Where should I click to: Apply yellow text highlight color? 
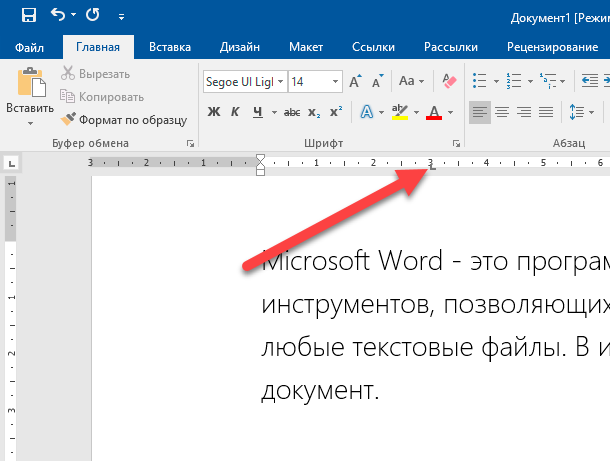click(x=400, y=112)
